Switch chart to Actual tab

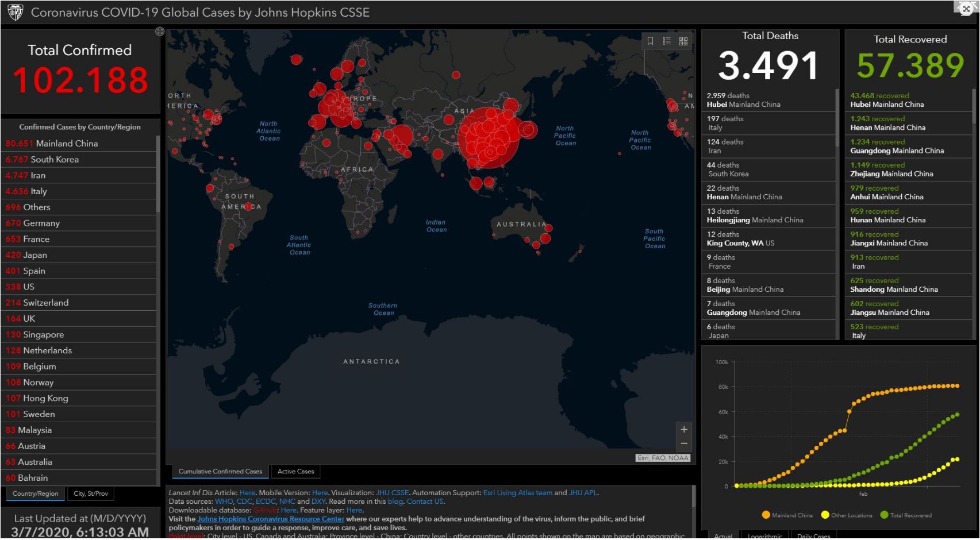[x=723, y=535]
